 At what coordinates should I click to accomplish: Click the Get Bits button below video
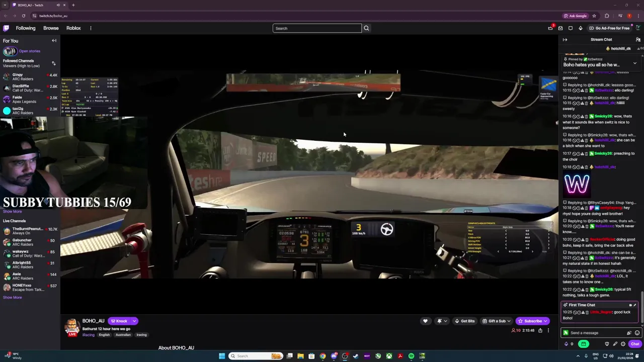[x=465, y=321]
